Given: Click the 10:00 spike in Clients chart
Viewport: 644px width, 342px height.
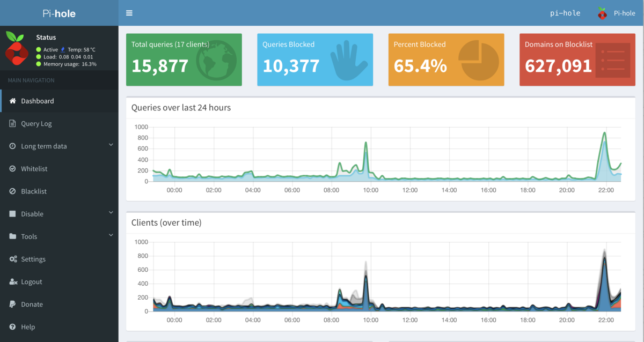Looking at the screenshot, I should click(366, 276).
